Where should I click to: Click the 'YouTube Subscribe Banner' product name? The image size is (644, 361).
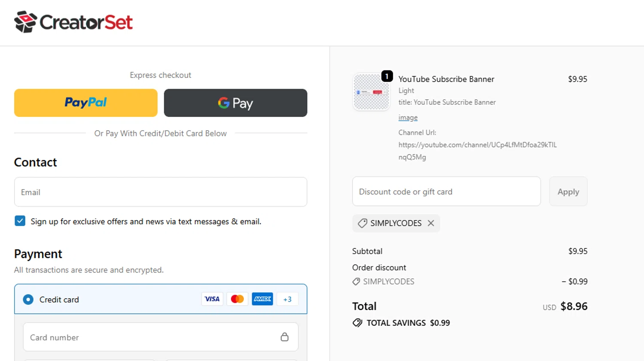click(447, 79)
